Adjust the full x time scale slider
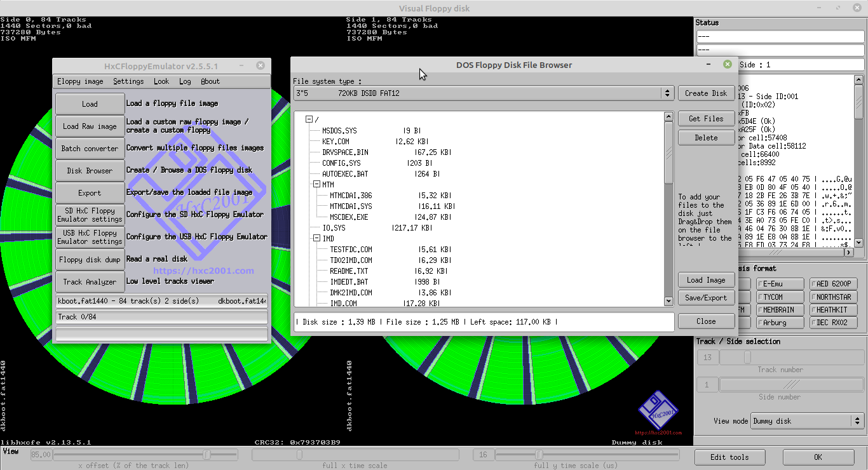868x470 pixels. point(355,455)
